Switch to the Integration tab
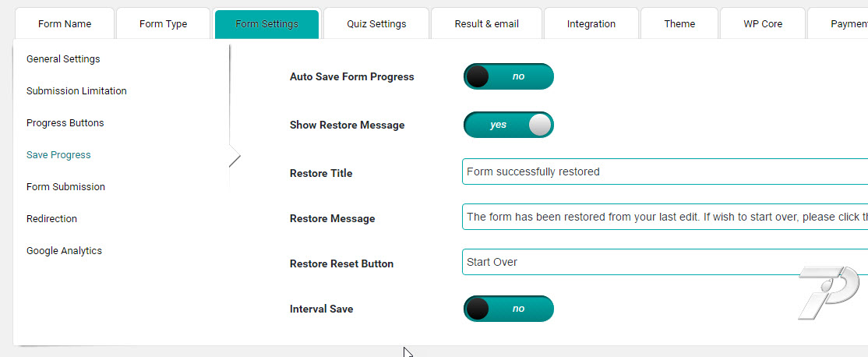The image size is (868, 357). tap(591, 23)
